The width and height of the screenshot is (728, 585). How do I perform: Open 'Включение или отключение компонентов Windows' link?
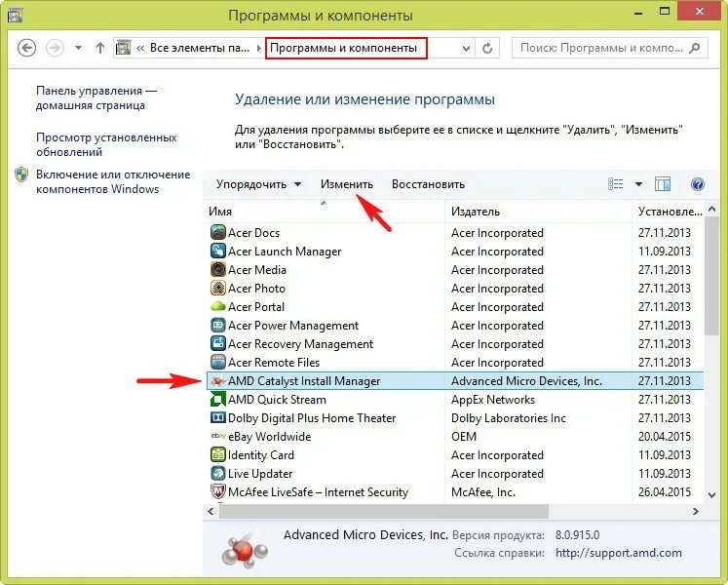(113, 181)
